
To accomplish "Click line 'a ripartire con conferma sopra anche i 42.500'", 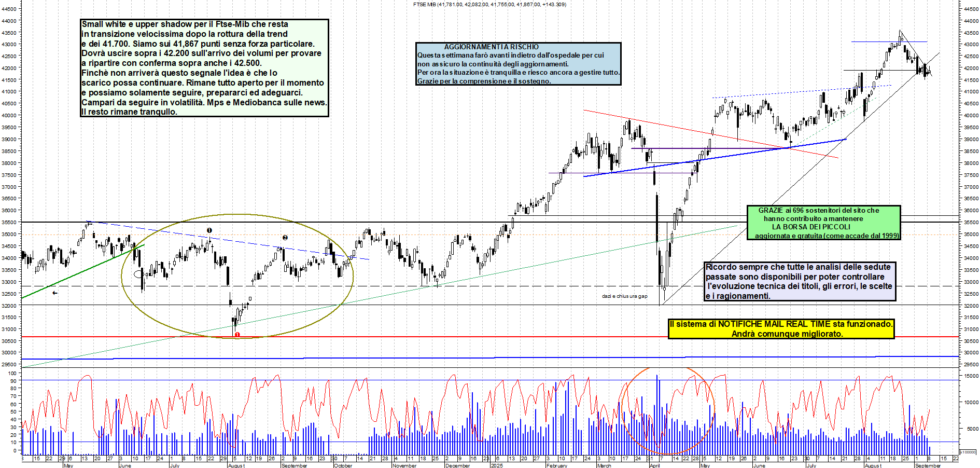I will tap(172, 63).
